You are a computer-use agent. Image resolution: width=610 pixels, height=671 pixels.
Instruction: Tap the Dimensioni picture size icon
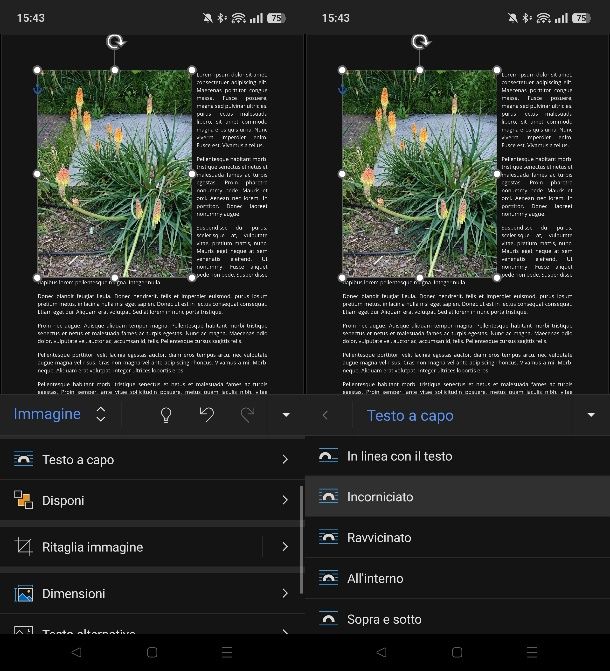23,594
